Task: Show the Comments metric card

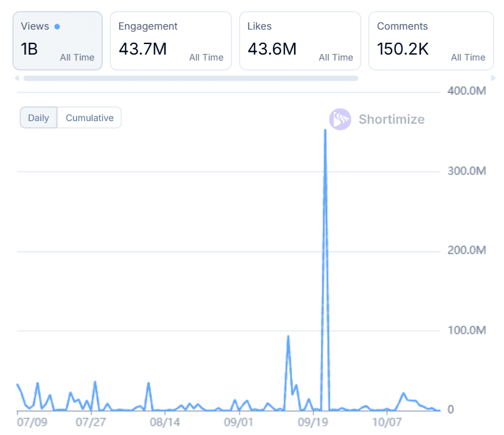Action: point(430,40)
